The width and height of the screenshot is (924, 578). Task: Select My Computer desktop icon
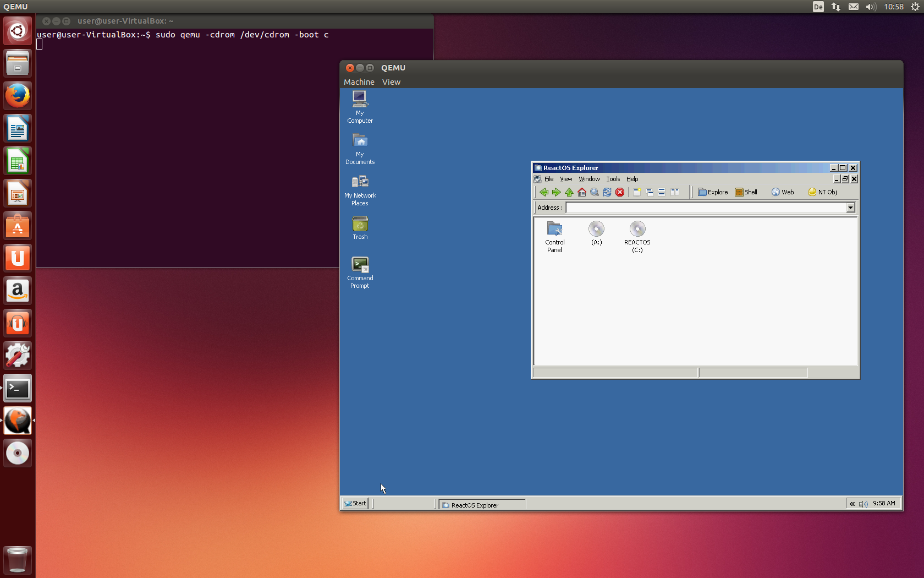(360, 107)
